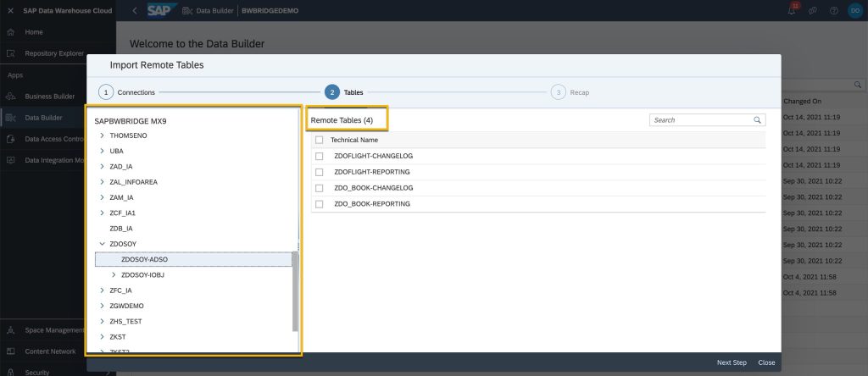
Task: Expand the ZFC_IA tree node
Action: tap(102, 290)
